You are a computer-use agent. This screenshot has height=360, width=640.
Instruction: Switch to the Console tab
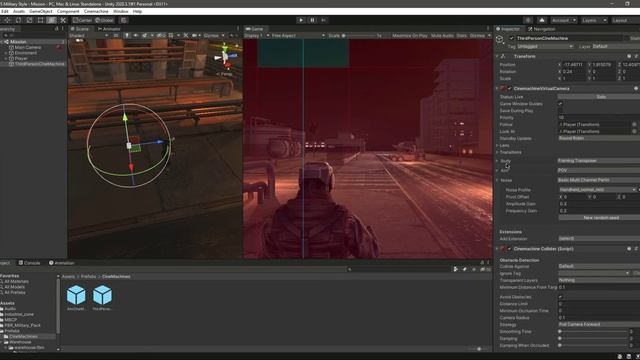point(29,263)
